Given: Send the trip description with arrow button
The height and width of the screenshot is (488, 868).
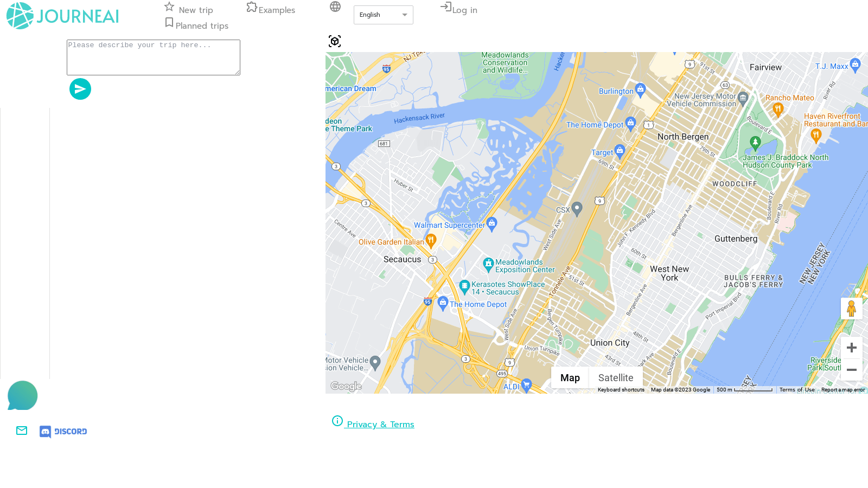Looking at the screenshot, I should 80,89.
